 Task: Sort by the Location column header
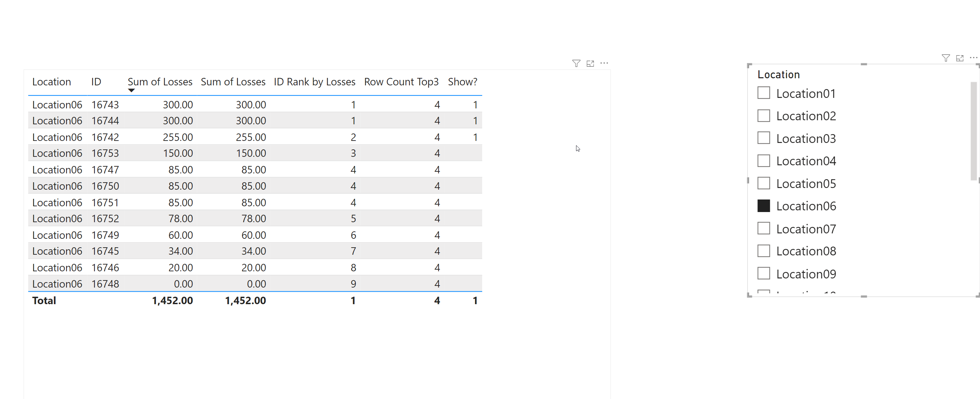52,82
